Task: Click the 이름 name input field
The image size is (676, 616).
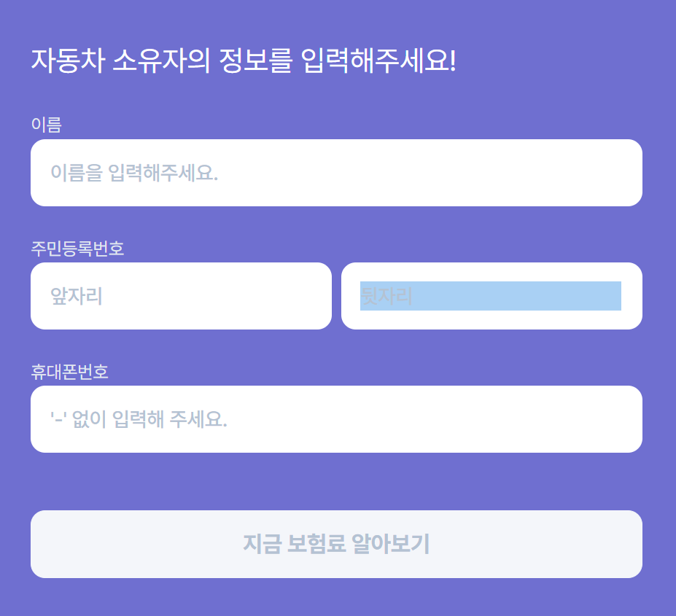Action: [336, 173]
